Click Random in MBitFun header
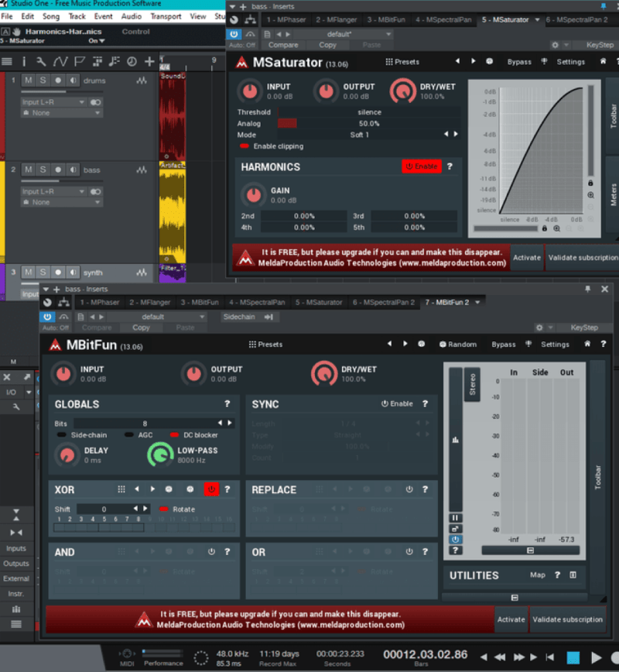619x672 pixels. coord(458,345)
